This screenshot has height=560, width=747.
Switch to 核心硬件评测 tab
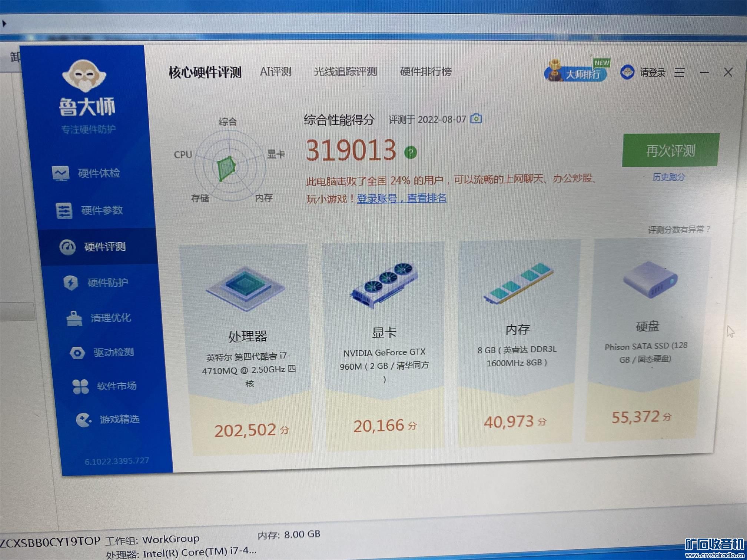pyautogui.click(x=205, y=72)
